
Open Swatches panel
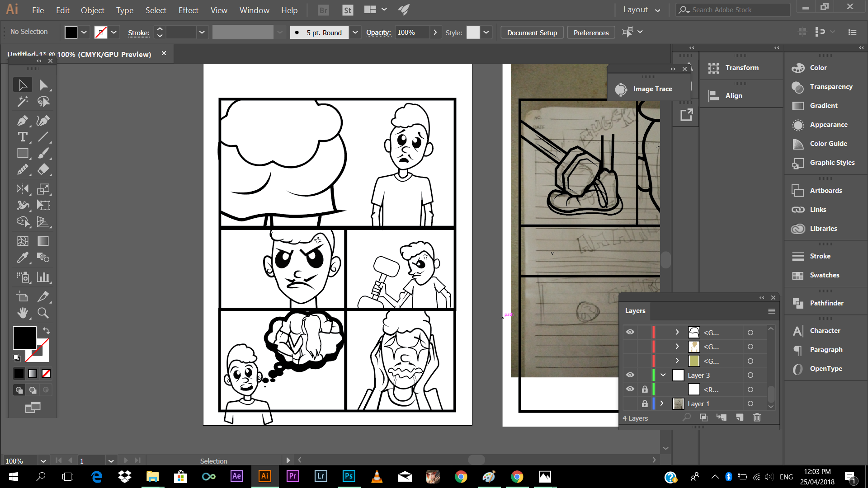[816, 275]
